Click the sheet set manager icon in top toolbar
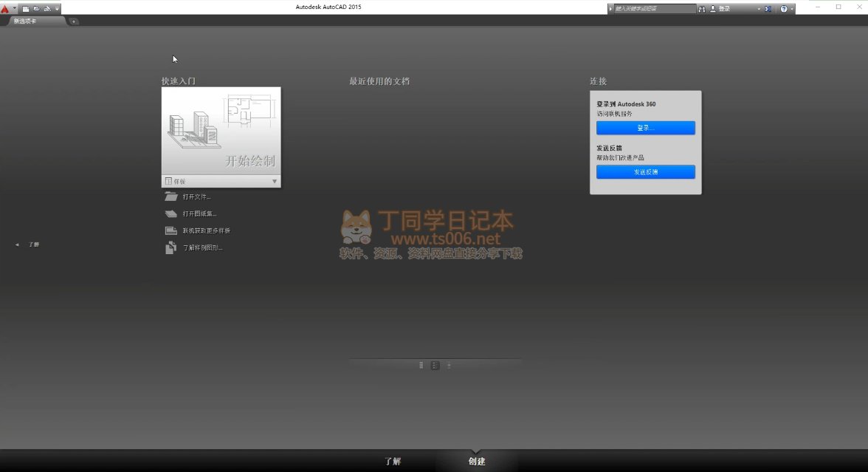 click(x=47, y=9)
